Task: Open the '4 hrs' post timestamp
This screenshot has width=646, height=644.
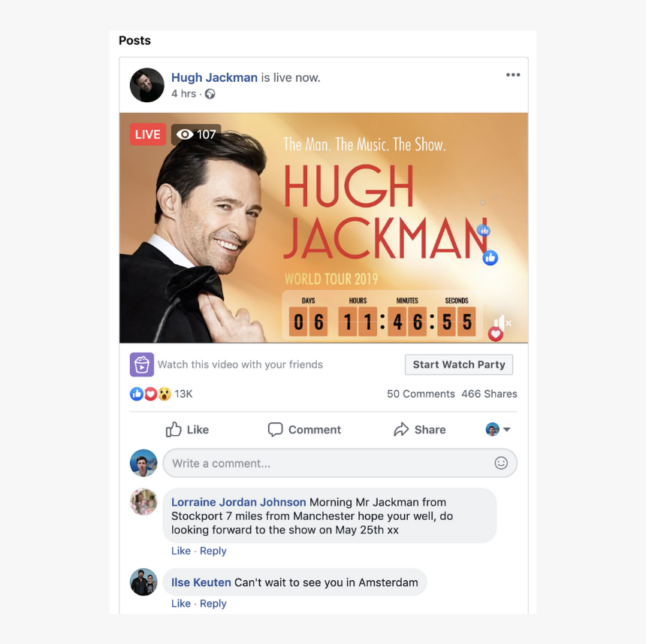Action: coord(184,94)
